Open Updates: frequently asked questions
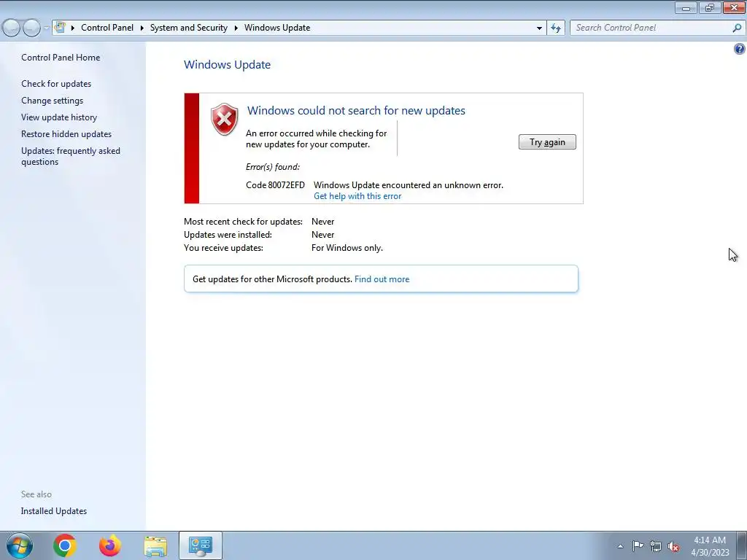 [71, 156]
